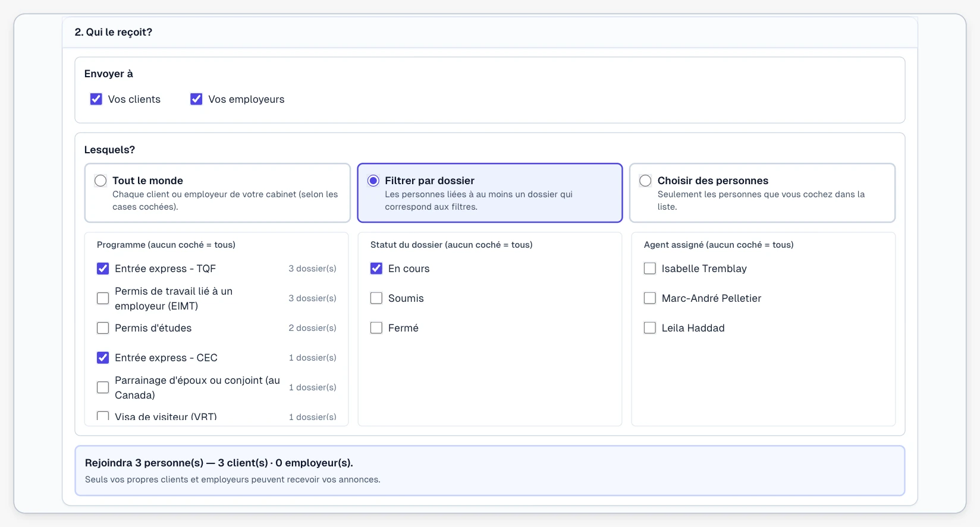Click the 'Rejoindra 3 personne(s)' summary text

pyautogui.click(x=219, y=463)
